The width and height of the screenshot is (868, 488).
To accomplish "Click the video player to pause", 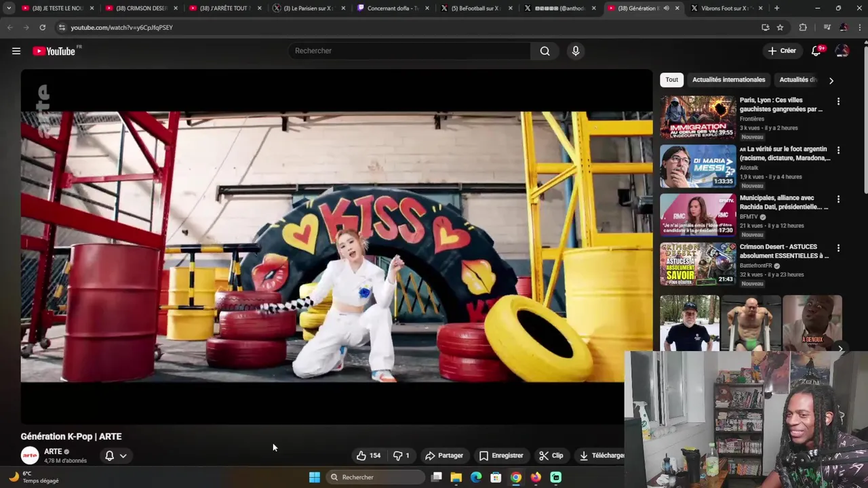I will [x=336, y=247].
